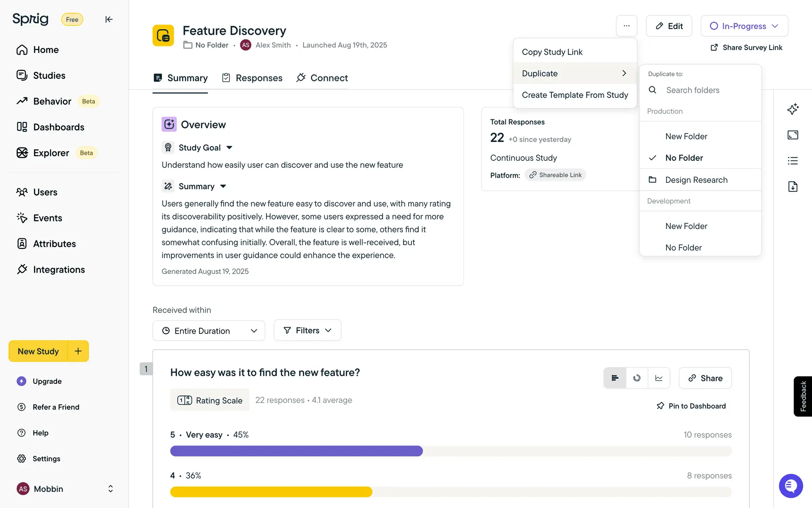
Task: Open the chat support bubble
Action: 790,486
